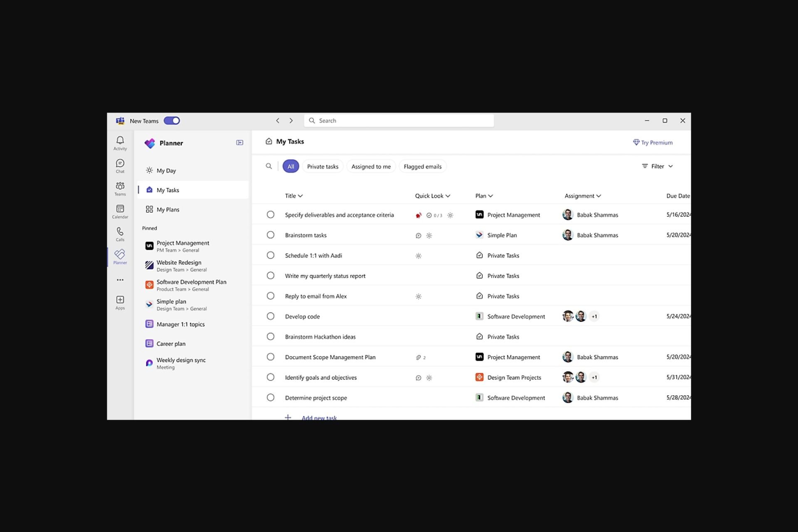Check the circle checkbox for Develop code
798x532 pixels.
pyautogui.click(x=270, y=316)
